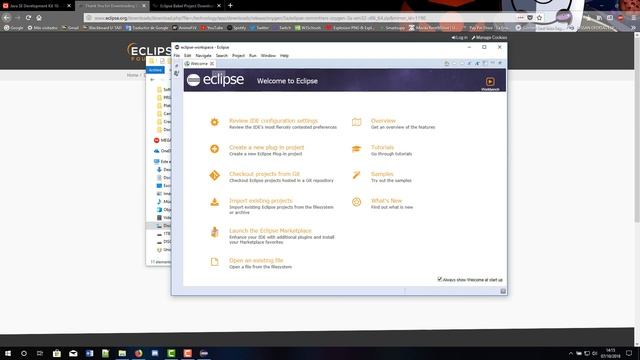Bookmark this page with the star icon
Screen dimensions: 640x360
(x=539, y=18)
